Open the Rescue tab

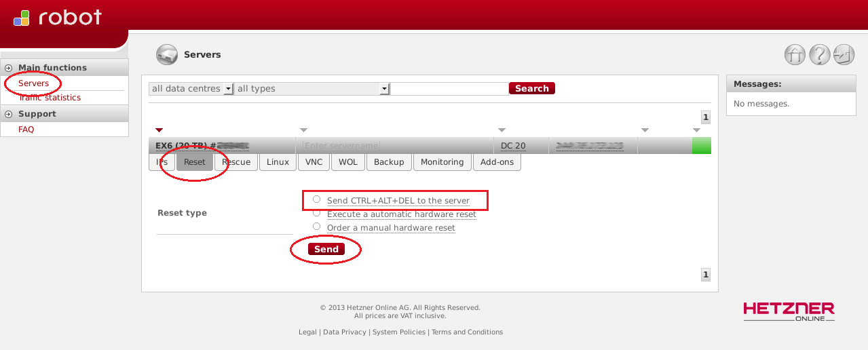click(x=236, y=162)
